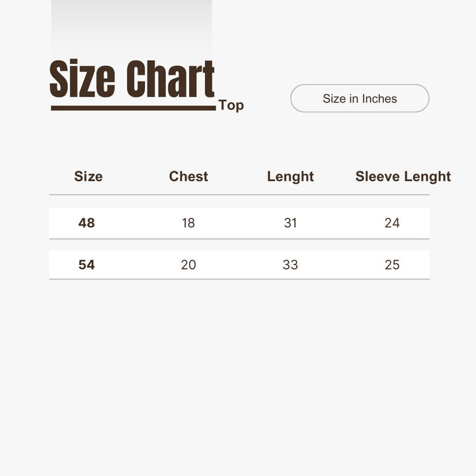Click the gray gradient rectangle above the heading

(x=132, y=26)
